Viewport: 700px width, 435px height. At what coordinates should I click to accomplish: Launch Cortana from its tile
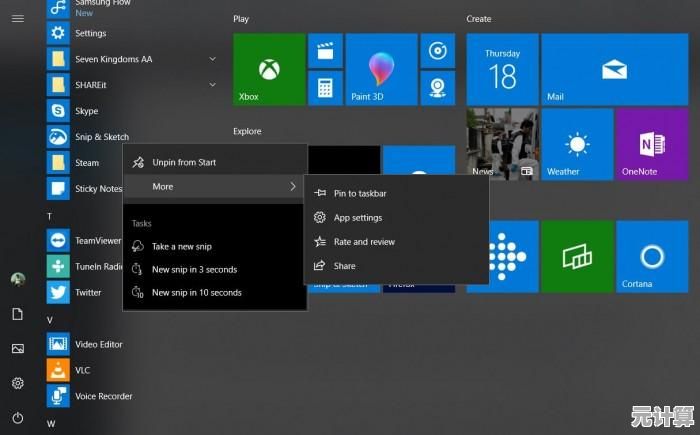[652, 256]
